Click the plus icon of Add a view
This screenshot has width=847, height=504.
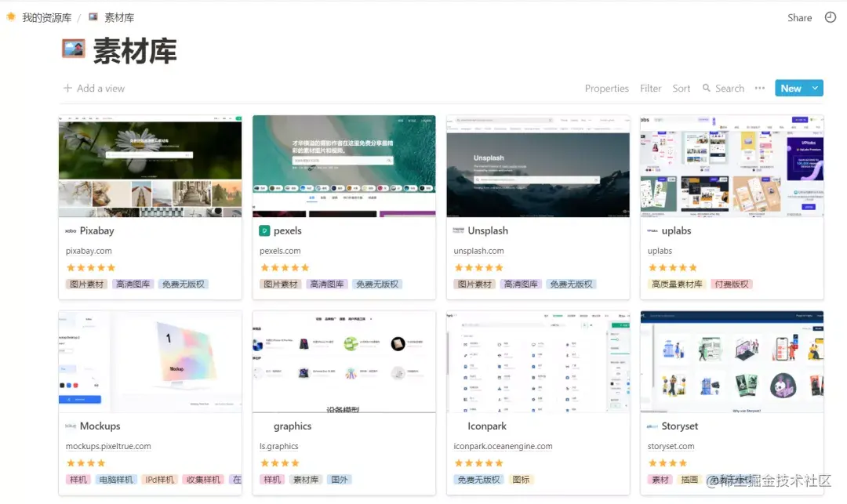[x=67, y=88]
